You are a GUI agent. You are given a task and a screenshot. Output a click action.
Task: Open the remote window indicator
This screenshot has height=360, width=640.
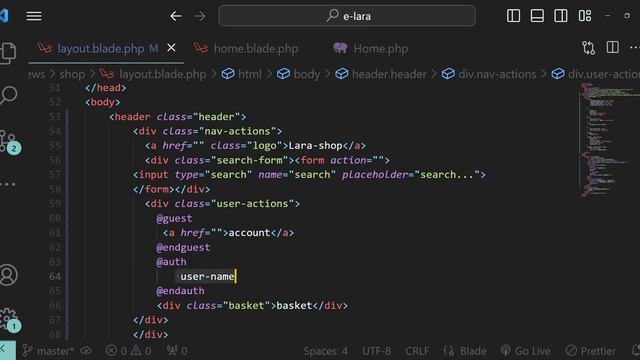[7, 350]
